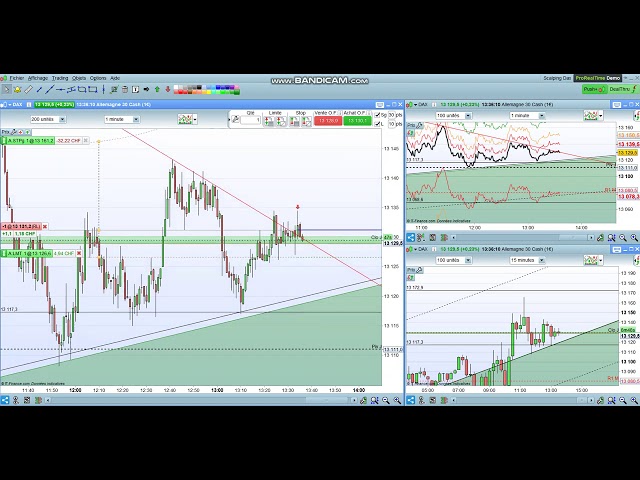Click the share icon below top-right chart
Screen dimensions: 640x480
tap(411, 238)
